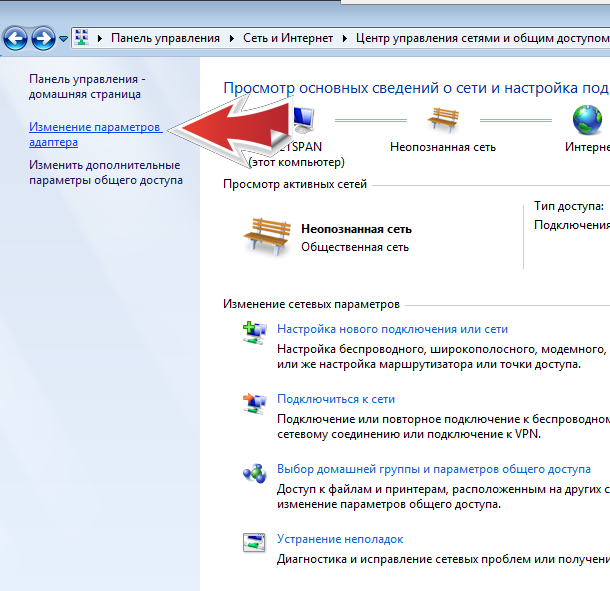
Task: Open the Сеть и Интернет breadcrumb
Action: tap(288, 38)
